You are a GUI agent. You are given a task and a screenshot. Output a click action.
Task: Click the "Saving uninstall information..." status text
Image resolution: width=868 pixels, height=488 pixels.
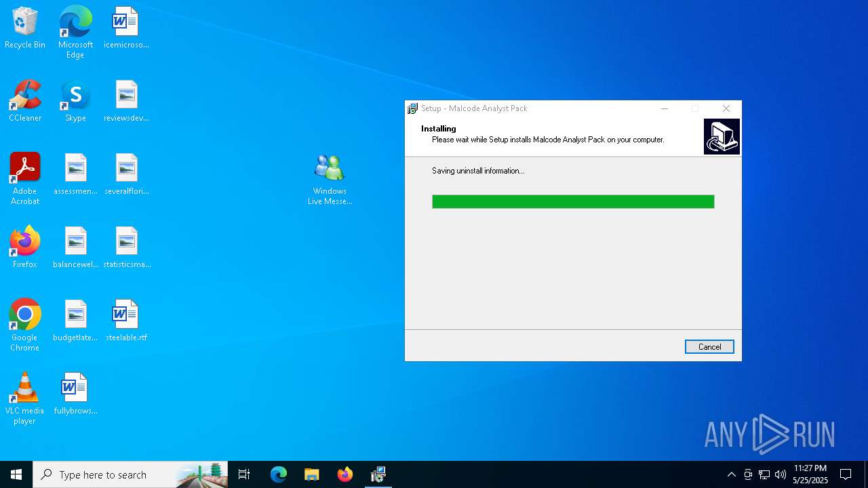coord(478,171)
